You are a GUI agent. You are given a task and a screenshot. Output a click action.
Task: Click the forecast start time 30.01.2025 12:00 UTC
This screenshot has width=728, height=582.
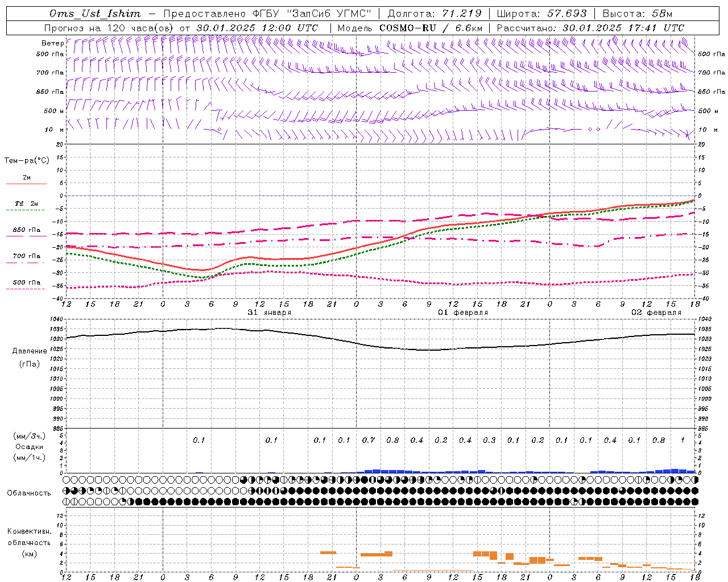coord(257,28)
